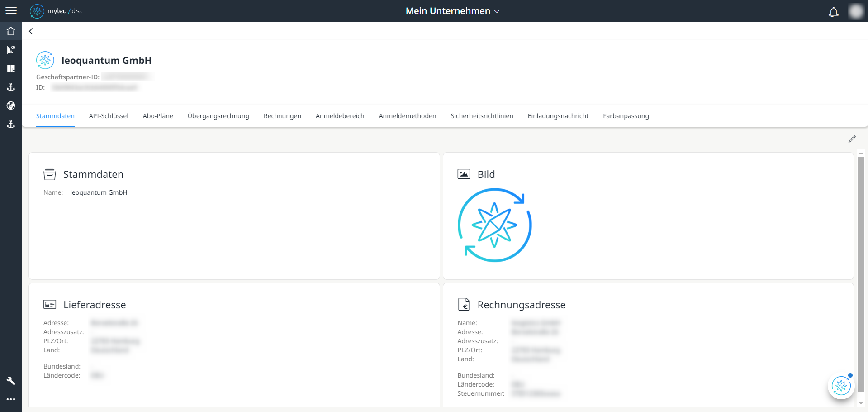Click the upper anchor icon in sidebar
The height and width of the screenshot is (412, 868).
point(11,87)
